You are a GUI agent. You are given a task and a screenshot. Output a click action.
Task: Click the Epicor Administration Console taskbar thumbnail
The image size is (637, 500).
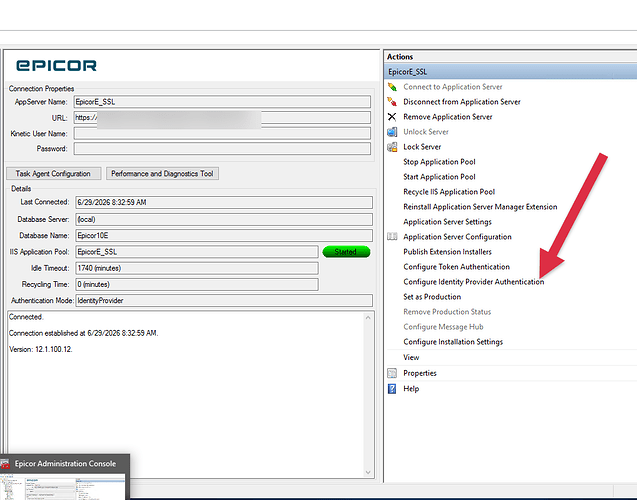[x=65, y=477]
